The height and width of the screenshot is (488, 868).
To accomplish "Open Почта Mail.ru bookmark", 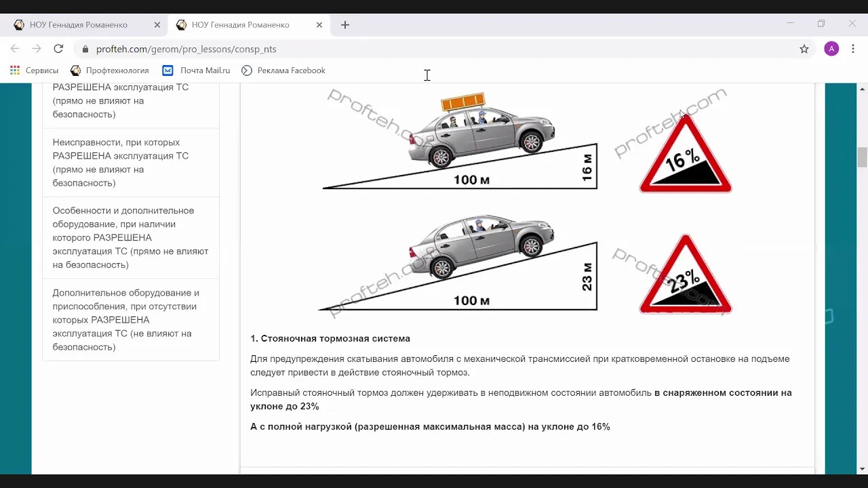I will pos(197,70).
